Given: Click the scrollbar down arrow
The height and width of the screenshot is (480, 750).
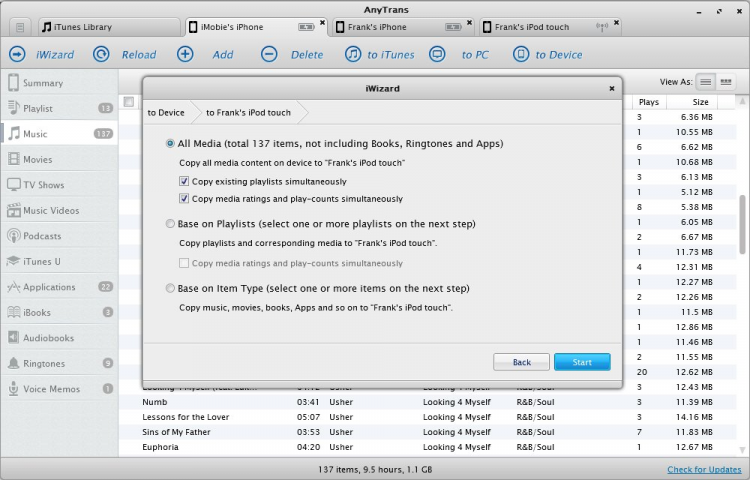Looking at the screenshot, I should click(x=742, y=449).
